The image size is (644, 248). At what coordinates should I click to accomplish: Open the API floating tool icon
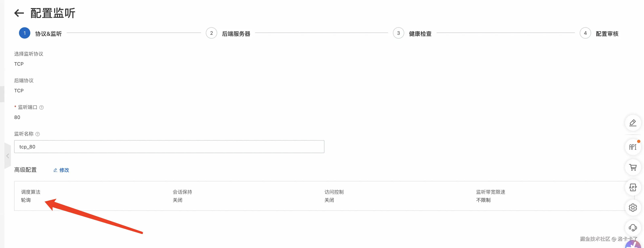click(632, 147)
